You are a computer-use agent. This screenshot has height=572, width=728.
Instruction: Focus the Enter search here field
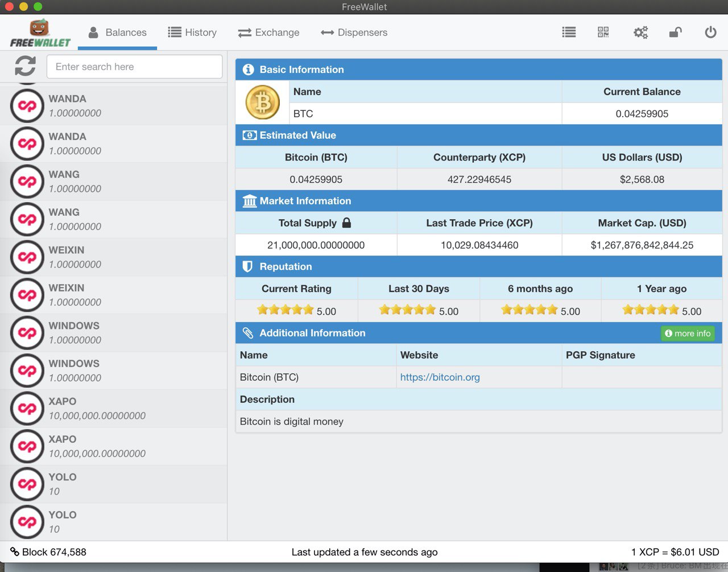point(134,67)
